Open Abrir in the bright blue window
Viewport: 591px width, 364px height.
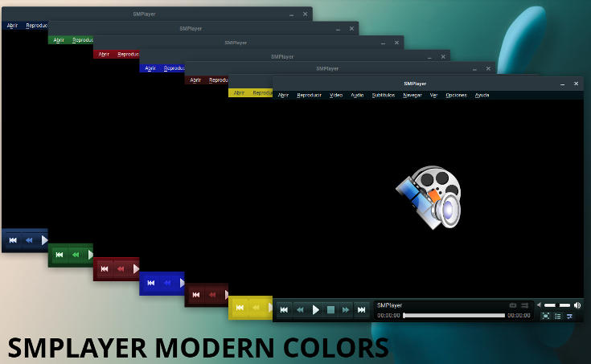150,68
